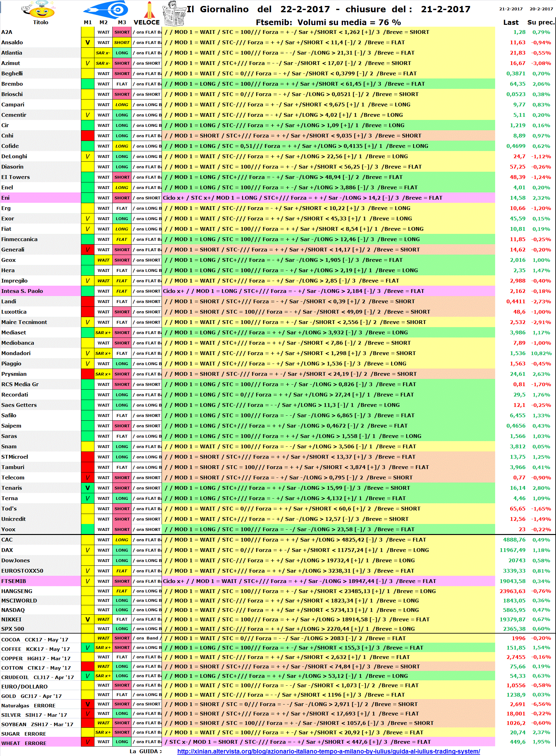Click the Ftsemib Volumi su media subtitle
This screenshot has width=556, height=756.
[x=328, y=22]
